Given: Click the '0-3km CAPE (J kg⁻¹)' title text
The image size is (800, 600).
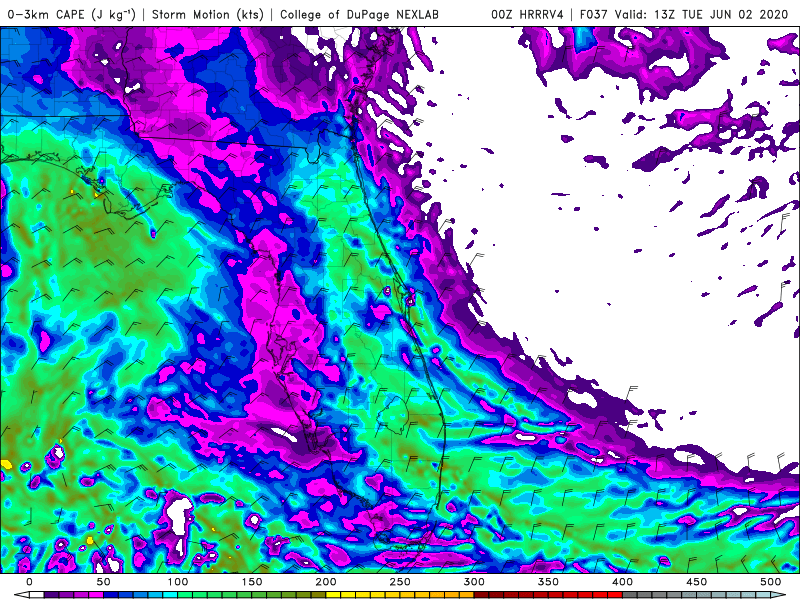Looking at the screenshot, I should (71, 14).
